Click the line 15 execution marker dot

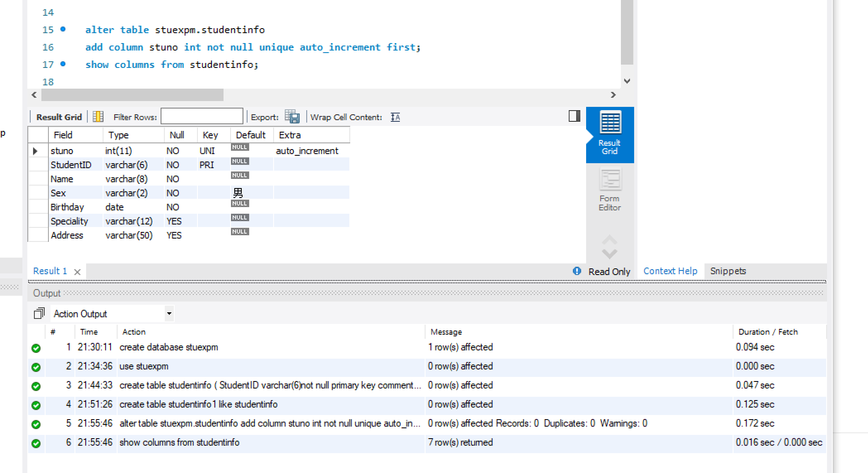point(63,29)
